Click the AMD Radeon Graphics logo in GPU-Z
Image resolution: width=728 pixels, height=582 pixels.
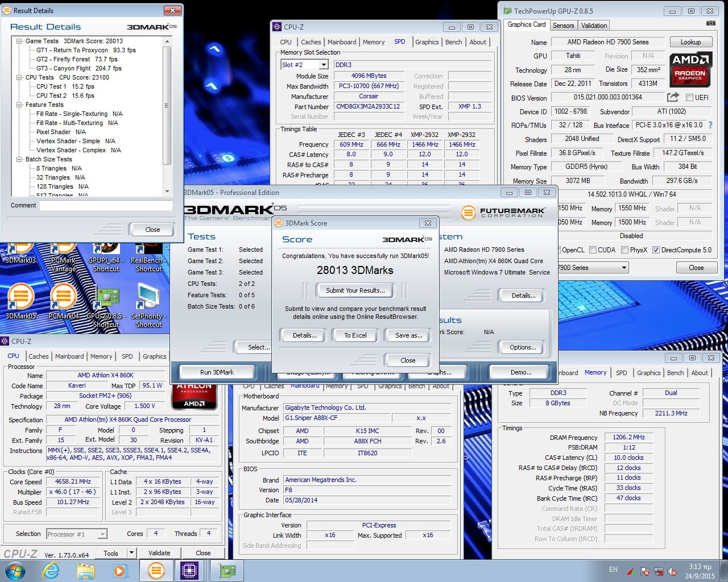coord(690,69)
